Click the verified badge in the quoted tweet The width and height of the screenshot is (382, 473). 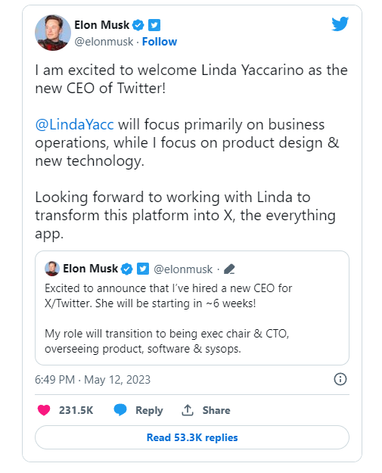[127, 269]
